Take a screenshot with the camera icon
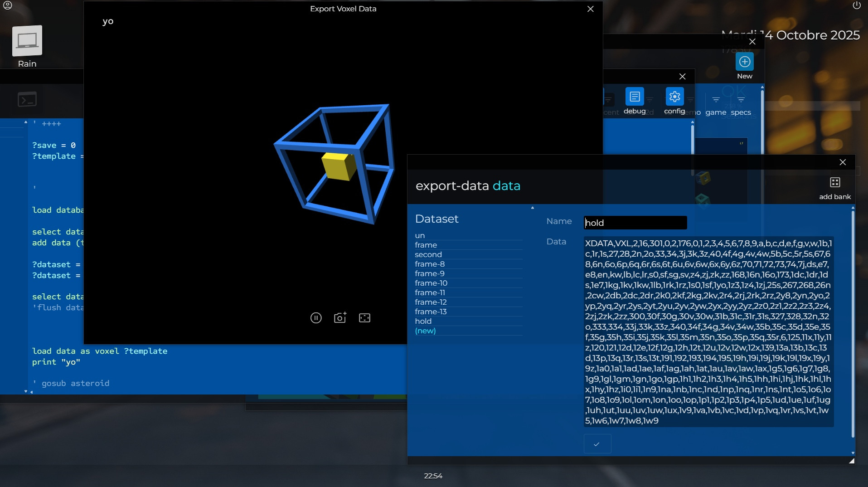This screenshot has width=868, height=487. point(340,318)
